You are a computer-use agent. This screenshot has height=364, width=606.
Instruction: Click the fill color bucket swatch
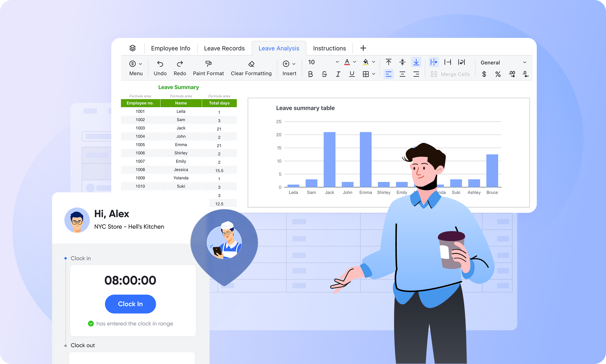366,62
